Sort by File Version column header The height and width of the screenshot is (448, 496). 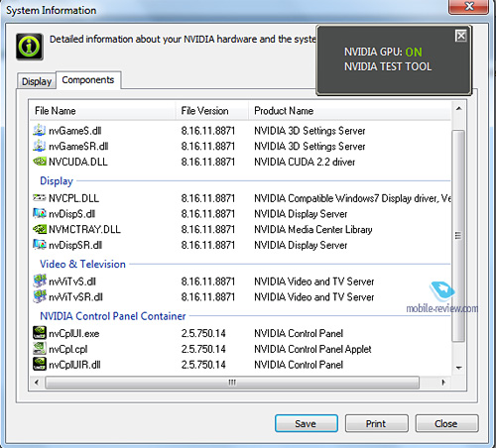211,111
